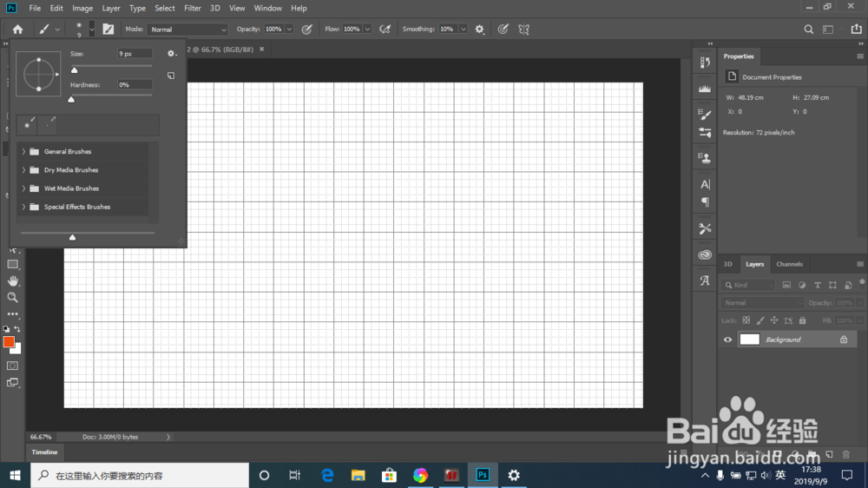
Task: Click the Search icon in options bar
Action: tap(809, 30)
